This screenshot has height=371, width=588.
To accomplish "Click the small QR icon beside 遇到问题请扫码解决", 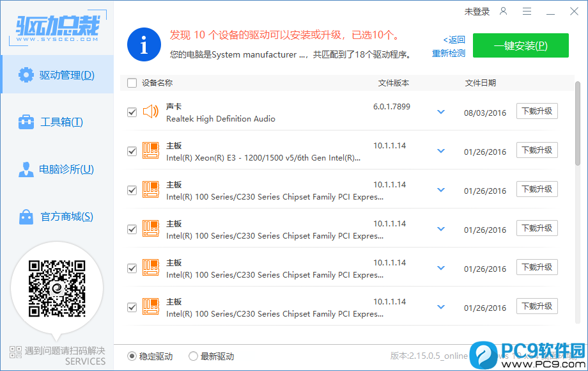I will click(x=16, y=352).
